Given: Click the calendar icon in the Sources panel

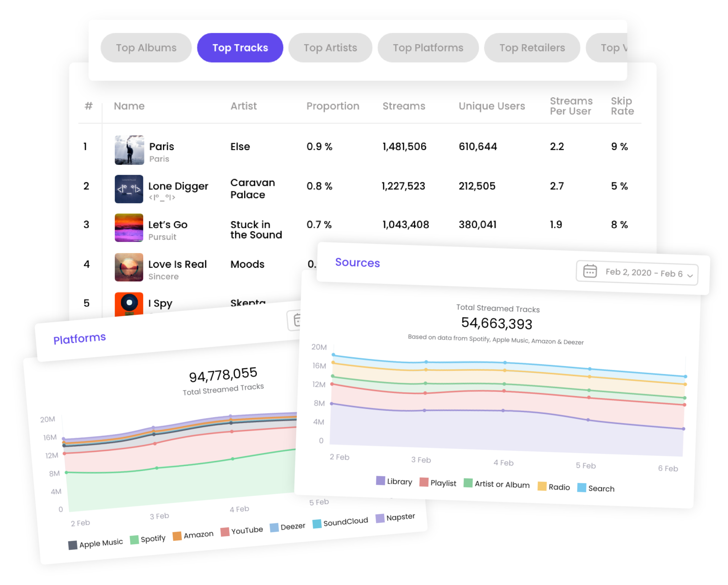Looking at the screenshot, I should pos(590,272).
